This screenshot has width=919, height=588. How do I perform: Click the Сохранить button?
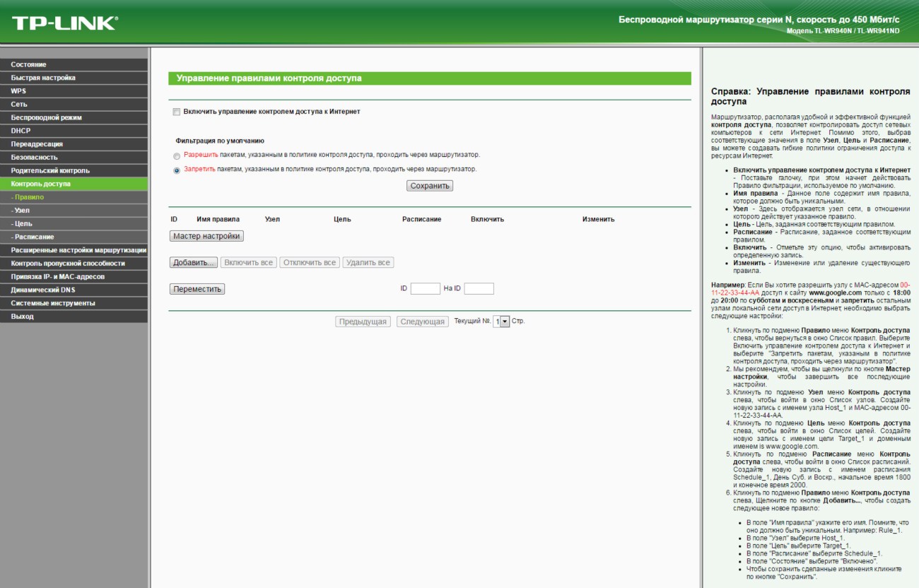coord(430,186)
